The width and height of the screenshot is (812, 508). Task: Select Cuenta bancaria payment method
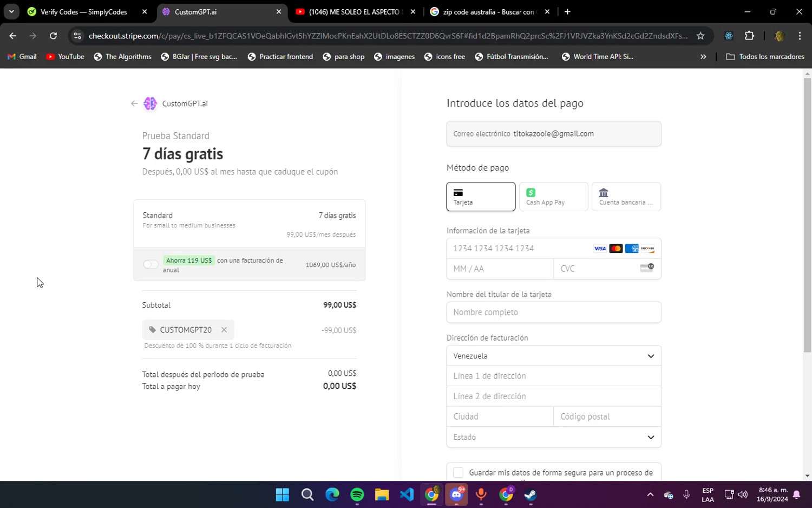626,197
